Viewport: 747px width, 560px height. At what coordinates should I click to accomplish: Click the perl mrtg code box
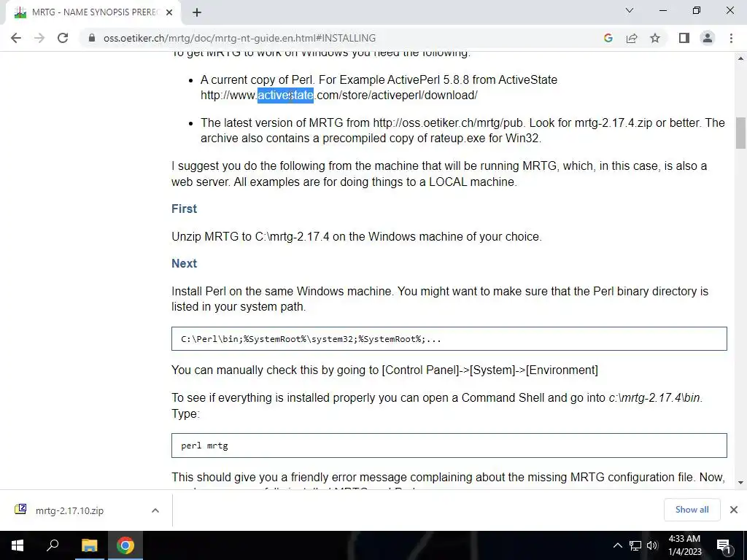pos(449,446)
